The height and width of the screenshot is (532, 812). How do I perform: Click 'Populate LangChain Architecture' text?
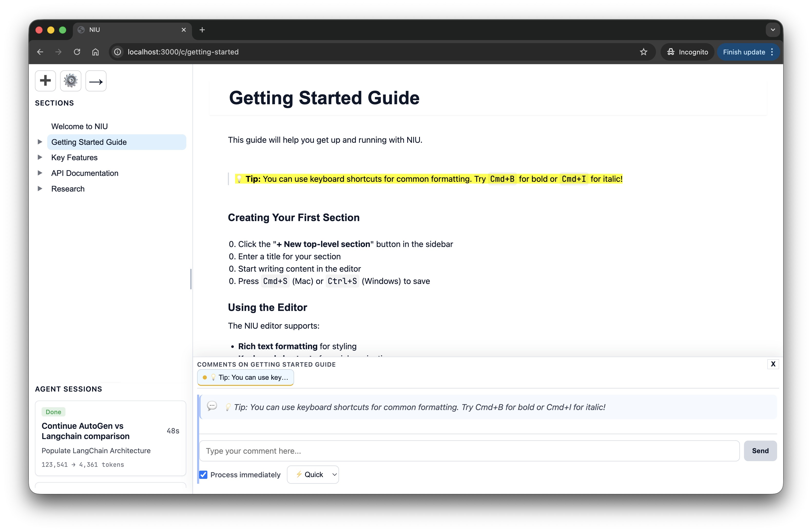tap(96, 450)
